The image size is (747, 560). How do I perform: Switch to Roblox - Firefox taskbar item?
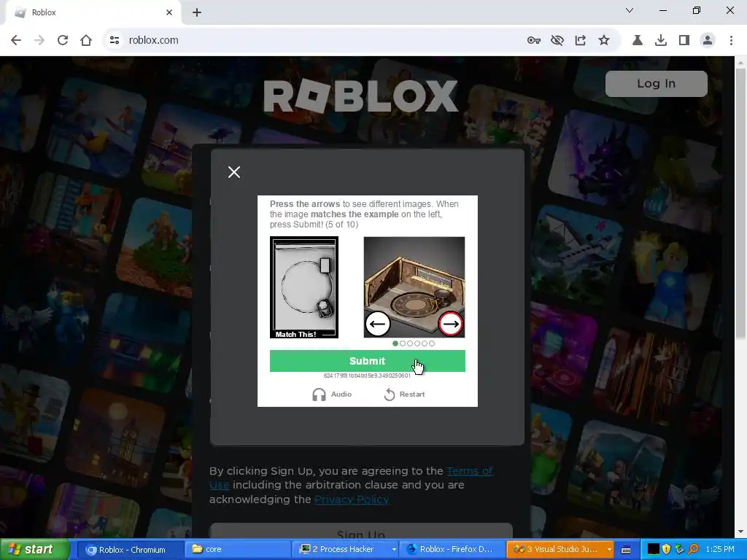pos(451,550)
